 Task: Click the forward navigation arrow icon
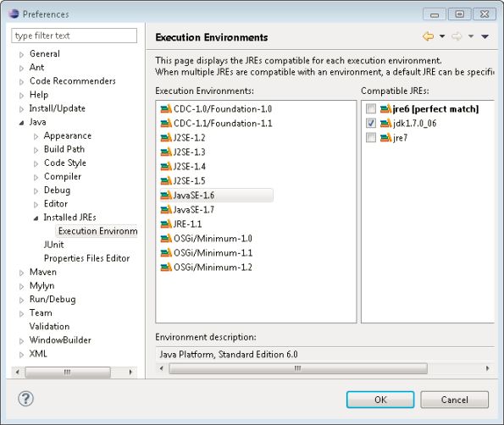click(x=457, y=36)
